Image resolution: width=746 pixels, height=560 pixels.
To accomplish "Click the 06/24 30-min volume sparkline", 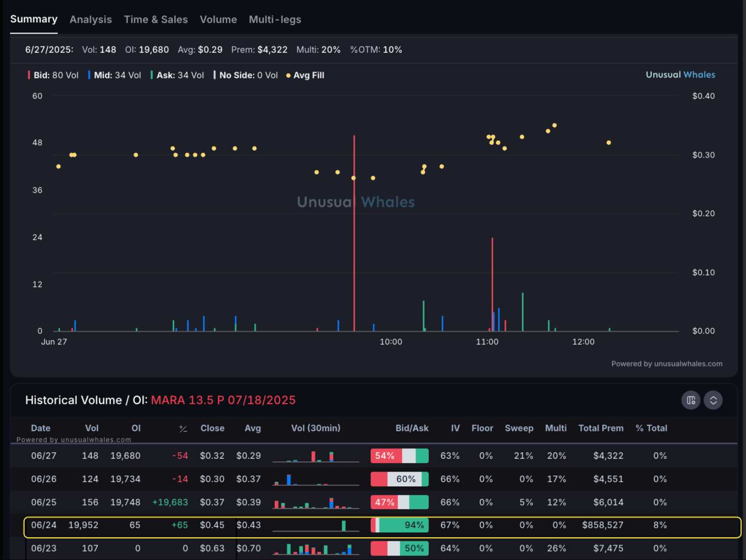I will pos(316,525).
